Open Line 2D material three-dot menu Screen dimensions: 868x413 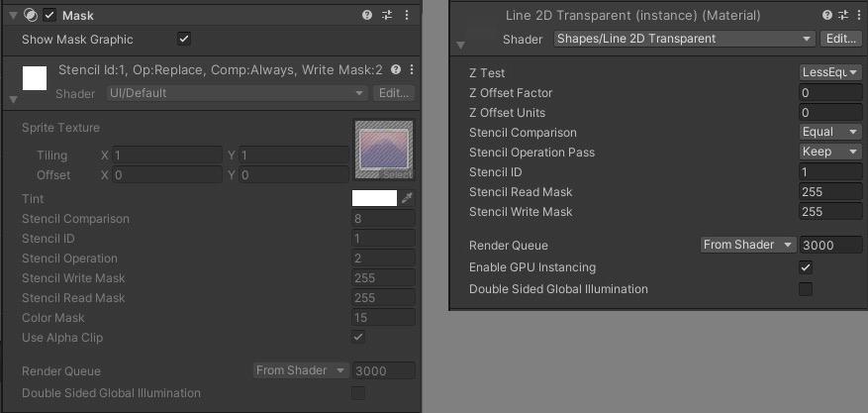click(x=857, y=16)
